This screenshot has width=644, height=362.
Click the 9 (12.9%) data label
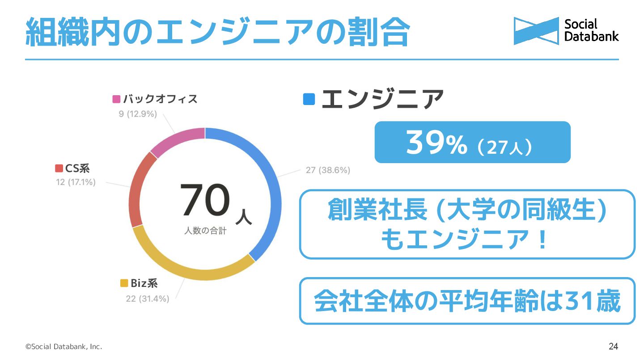click(x=138, y=114)
